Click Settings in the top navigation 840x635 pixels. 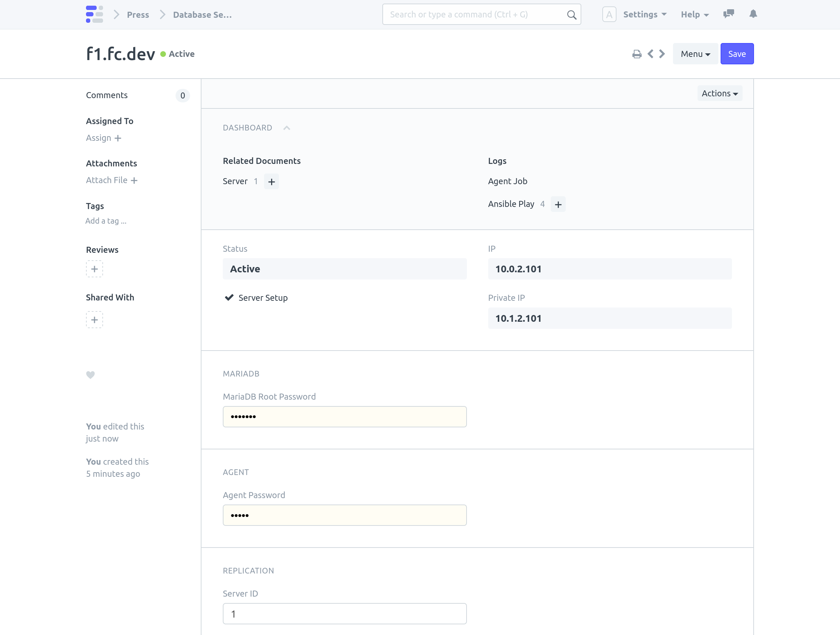click(644, 14)
